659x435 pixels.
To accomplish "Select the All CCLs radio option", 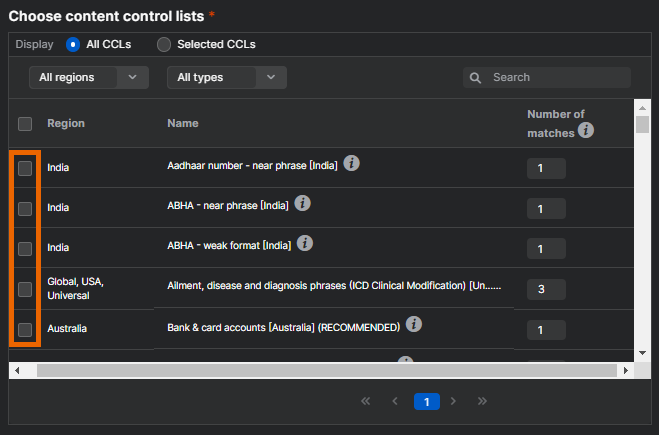I will 73,45.
